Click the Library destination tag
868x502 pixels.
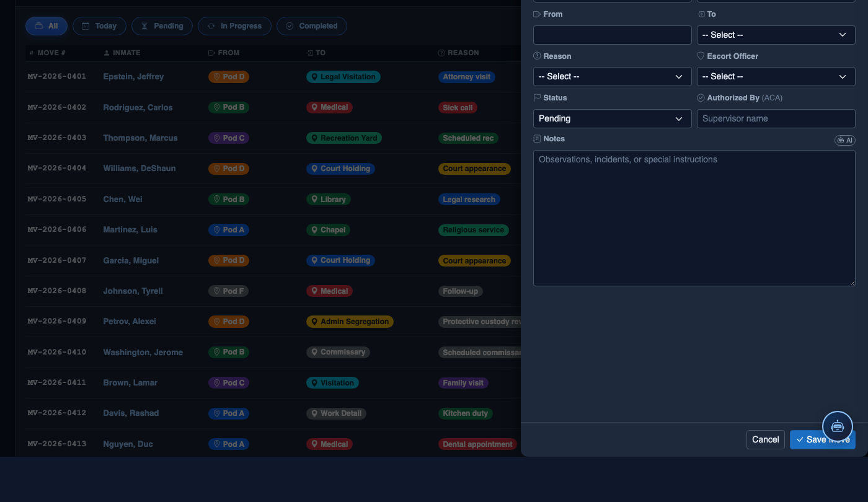[x=329, y=200]
